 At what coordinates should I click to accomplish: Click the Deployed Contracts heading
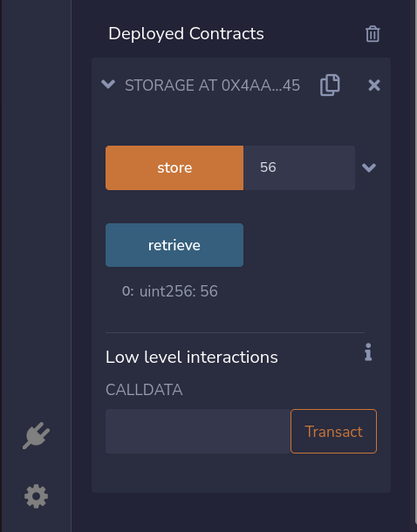pos(186,34)
